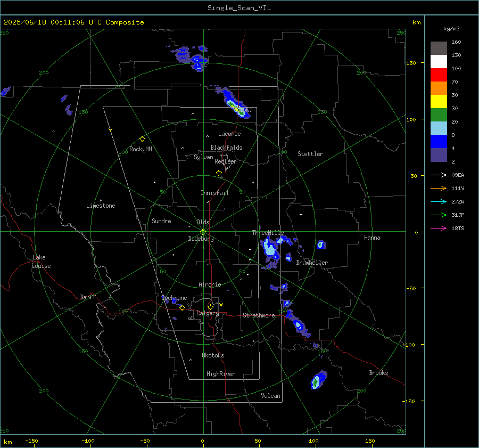Click the green 20-30 color swatch

(x=439, y=115)
